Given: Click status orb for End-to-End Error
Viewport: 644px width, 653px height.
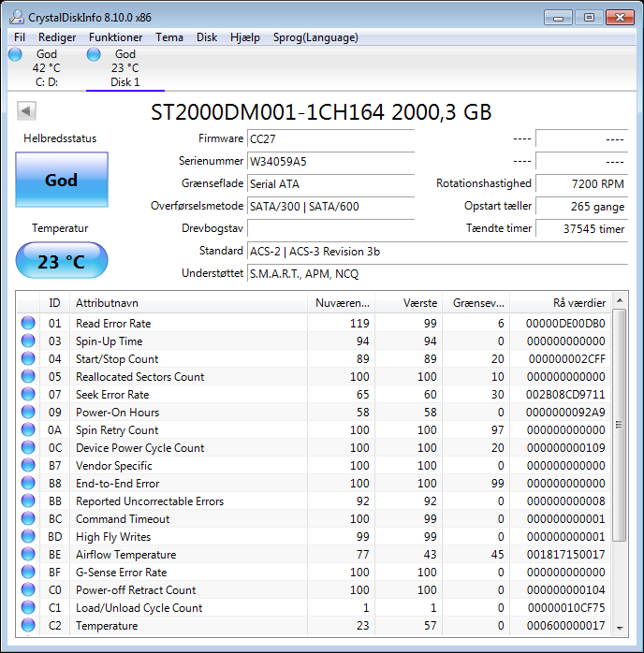Looking at the screenshot, I should tap(28, 483).
